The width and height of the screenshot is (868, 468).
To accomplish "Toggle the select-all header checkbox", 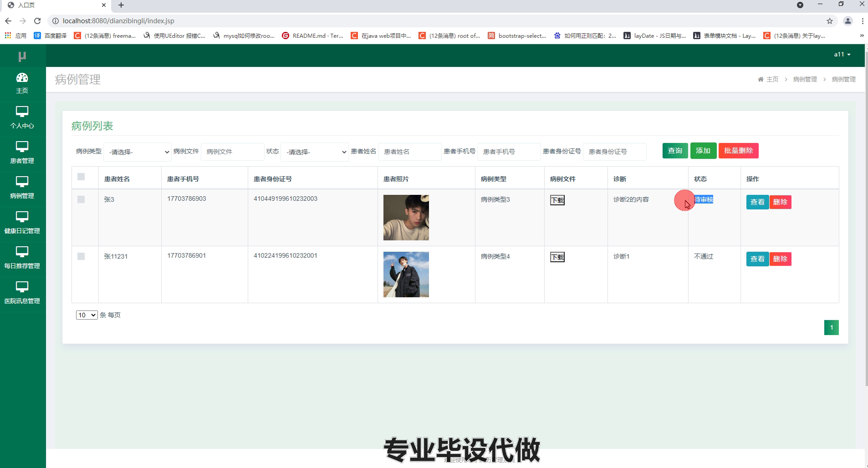I will (x=81, y=177).
